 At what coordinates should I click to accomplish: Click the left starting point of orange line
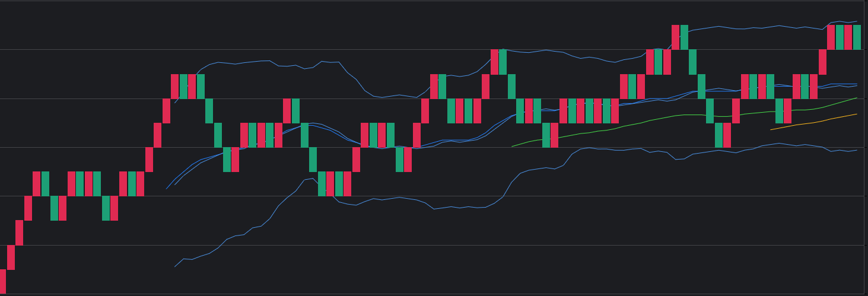click(771, 129)
